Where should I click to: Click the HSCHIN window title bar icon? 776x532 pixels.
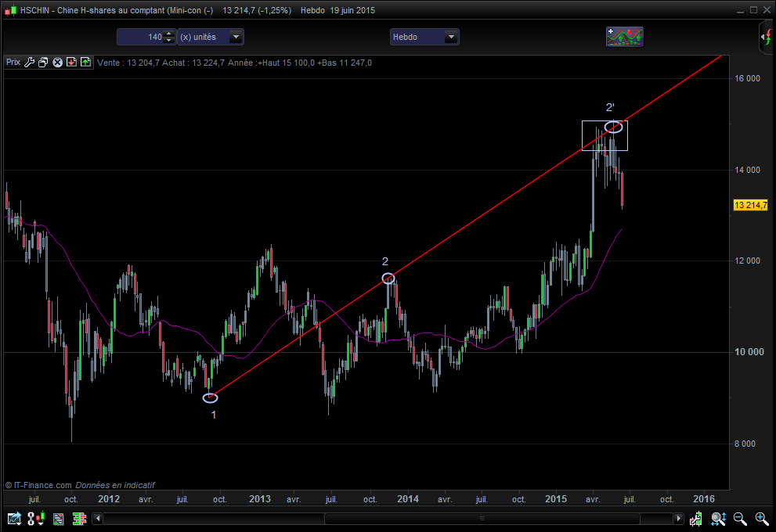coord(10,10)
